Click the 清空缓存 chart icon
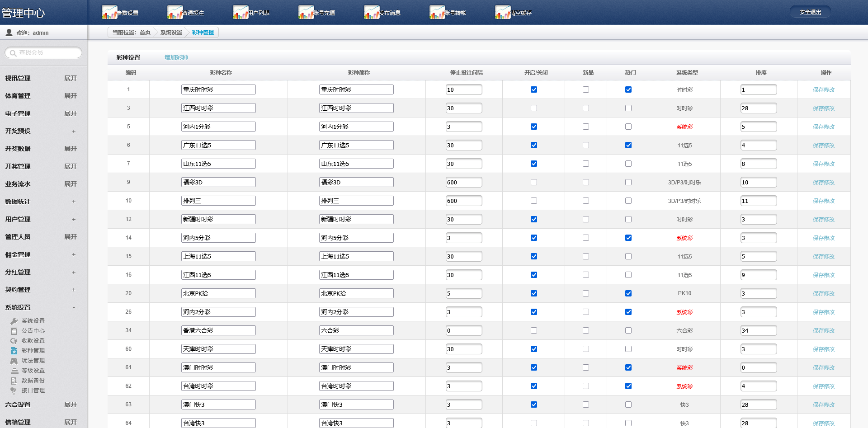 pos(503,12)
